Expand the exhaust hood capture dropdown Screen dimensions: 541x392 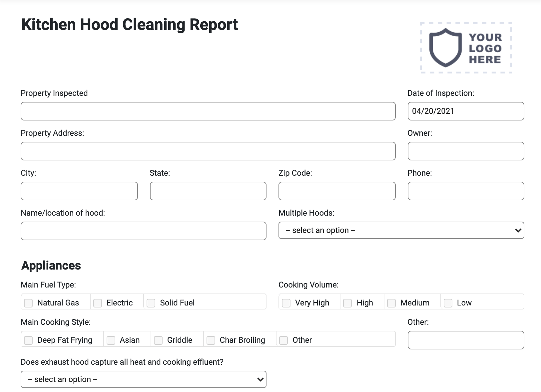(x=143, y=379)
